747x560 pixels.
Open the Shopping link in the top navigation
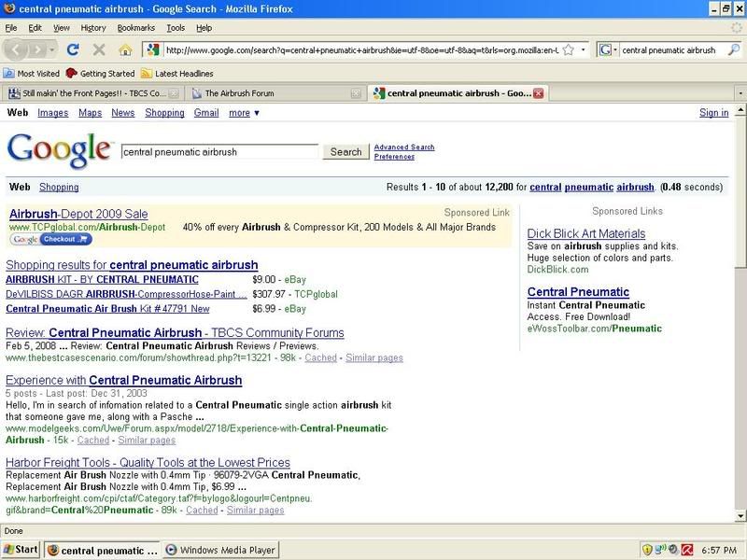(x=164, y=113)
